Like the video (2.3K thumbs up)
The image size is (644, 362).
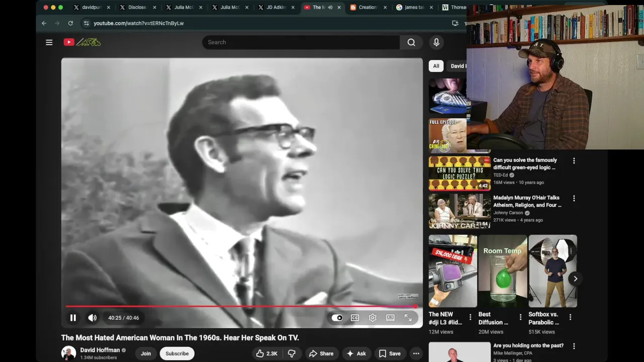pyautogui.click(x=267, y=353)
